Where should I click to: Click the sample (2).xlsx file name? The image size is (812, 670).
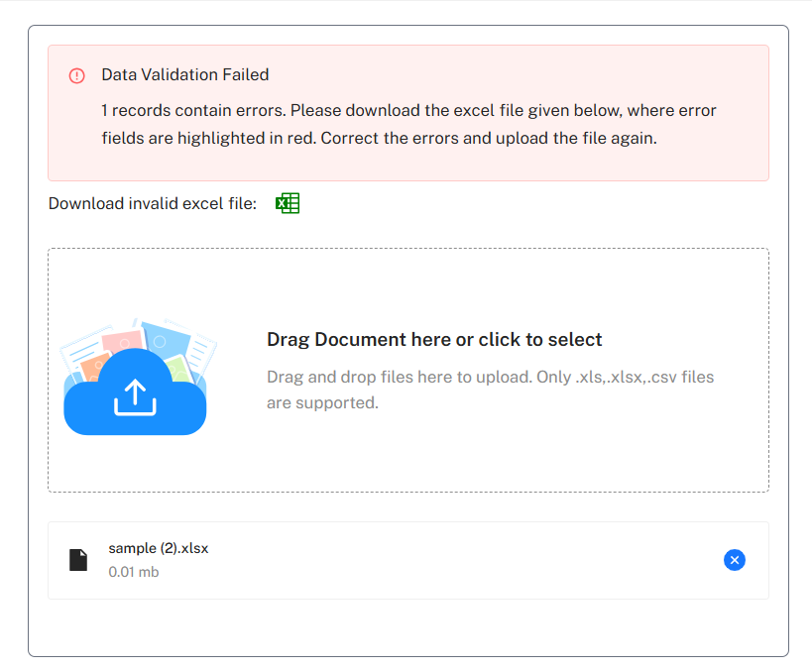coord(158,548)
